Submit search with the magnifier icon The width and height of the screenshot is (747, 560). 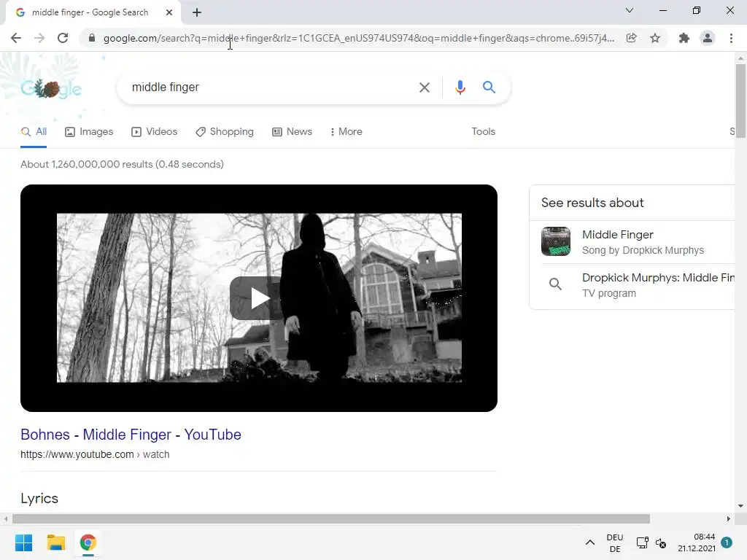[x=489, y=87]
